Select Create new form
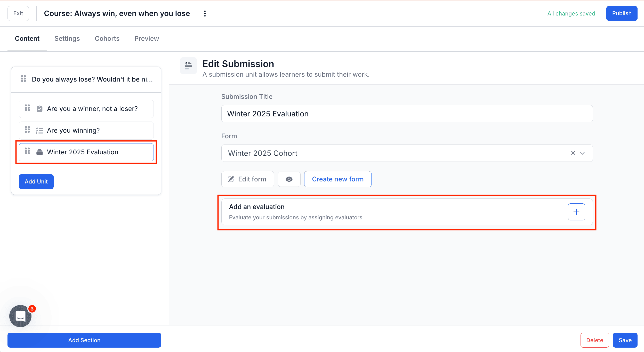 [x=337, y=179]
